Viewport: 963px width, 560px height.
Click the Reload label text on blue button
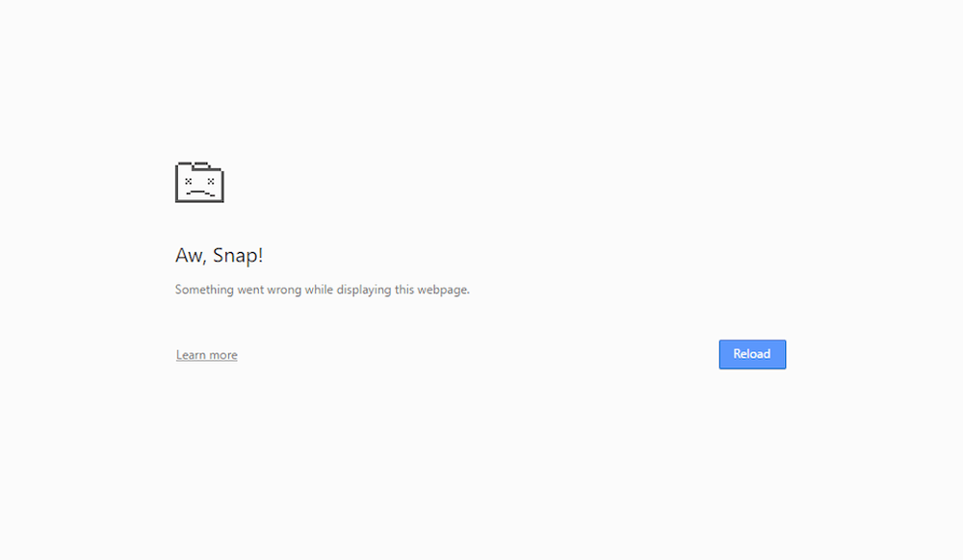[752, 354]
